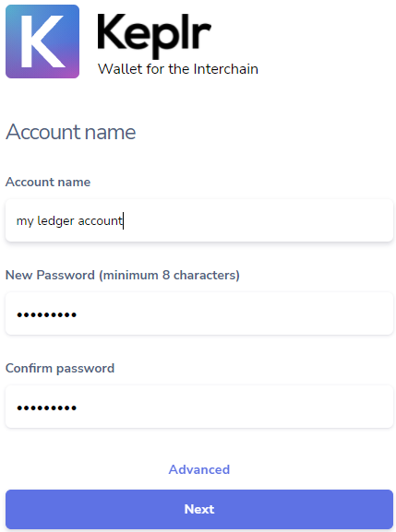Click the black Keplr wordmark text
Viewport: 396px width, 532px height.
click(154, 35)
